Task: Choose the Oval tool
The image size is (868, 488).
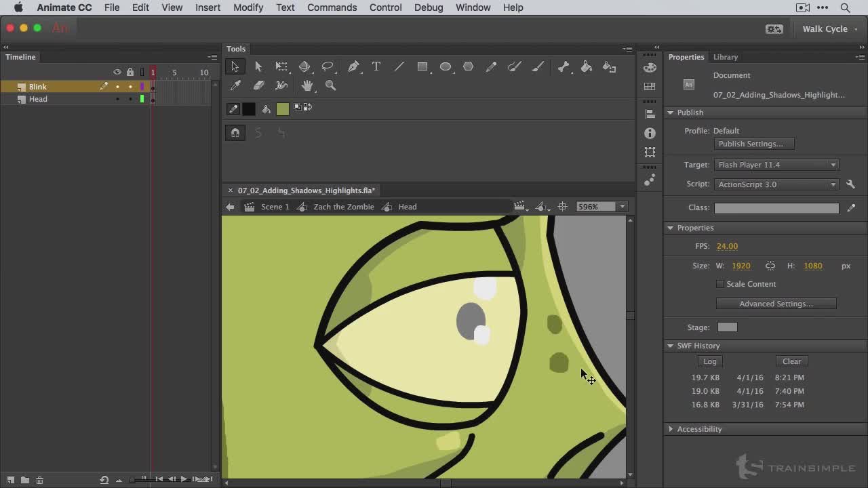Action: pyautogui.click(x=446, y=66)
